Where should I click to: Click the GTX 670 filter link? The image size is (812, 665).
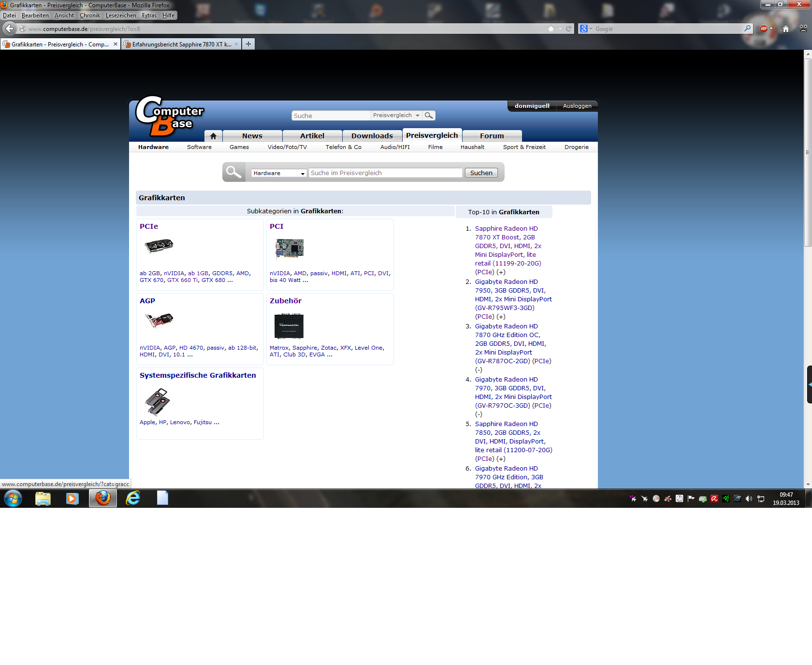pos(151,280)
